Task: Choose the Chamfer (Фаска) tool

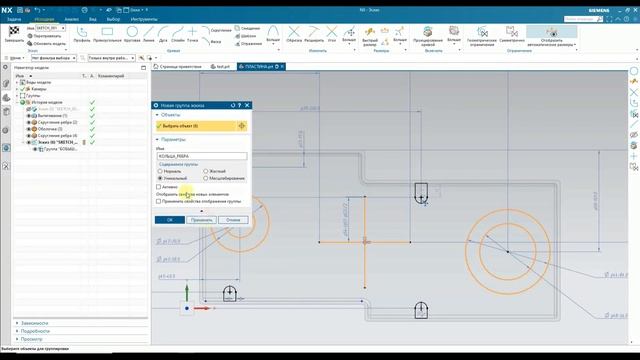Action: 212,42
